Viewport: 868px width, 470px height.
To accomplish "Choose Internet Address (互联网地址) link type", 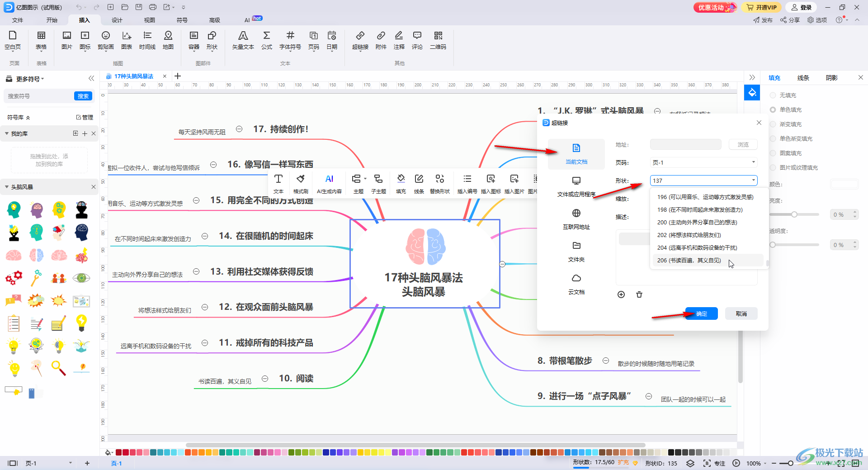I will point(576,219).
